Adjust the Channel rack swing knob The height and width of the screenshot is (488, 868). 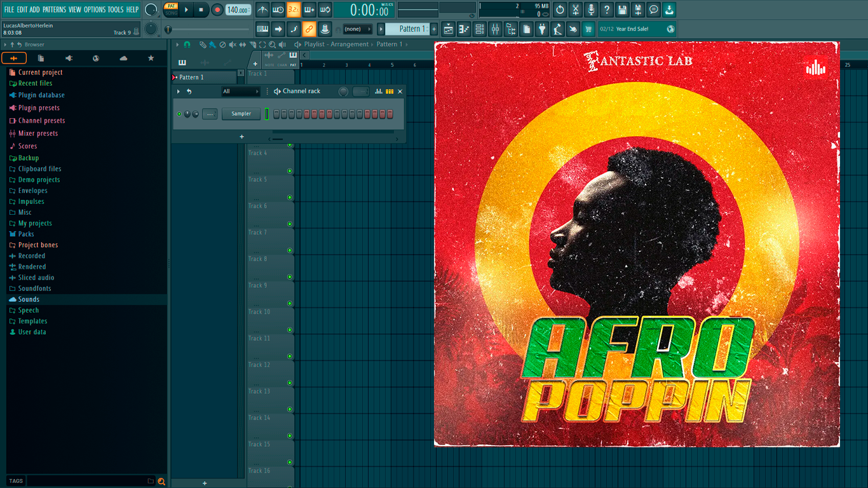coord(343,91)
